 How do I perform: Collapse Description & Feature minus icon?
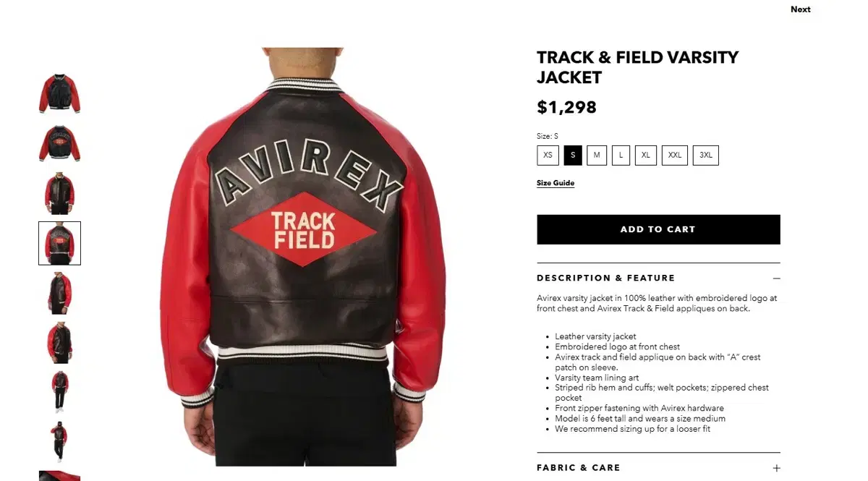776,278
